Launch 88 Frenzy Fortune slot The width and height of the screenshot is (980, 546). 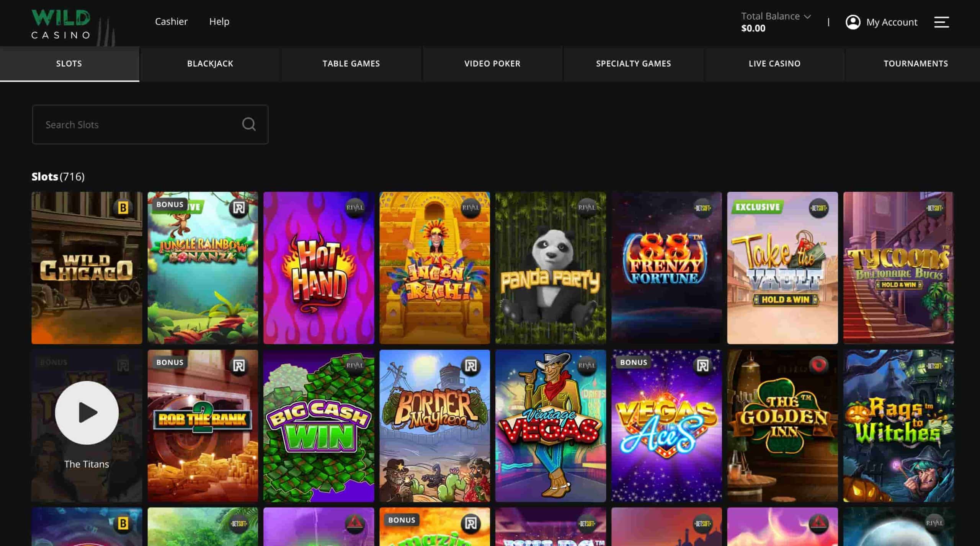[x=667, y=267]
